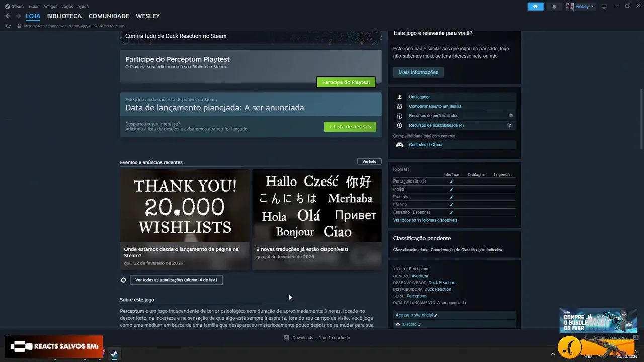Click the limited profile features info icon
Image resolution: width=644 pixels, height=362 pixels.
pyautogui.click(x=400, y=116)
